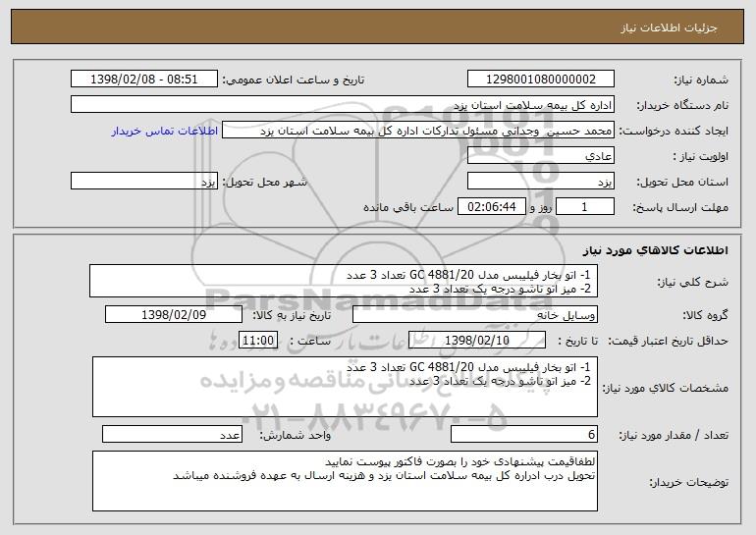Select the header text جزئیات اطلاعات نیاز
Image resolution: width=756 pixels, height=535 pixels.
[669, 27]
